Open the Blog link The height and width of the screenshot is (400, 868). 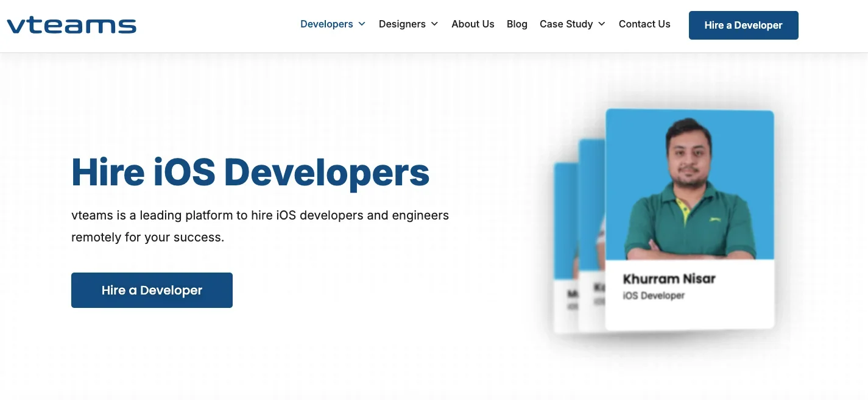tap(517, 24)
